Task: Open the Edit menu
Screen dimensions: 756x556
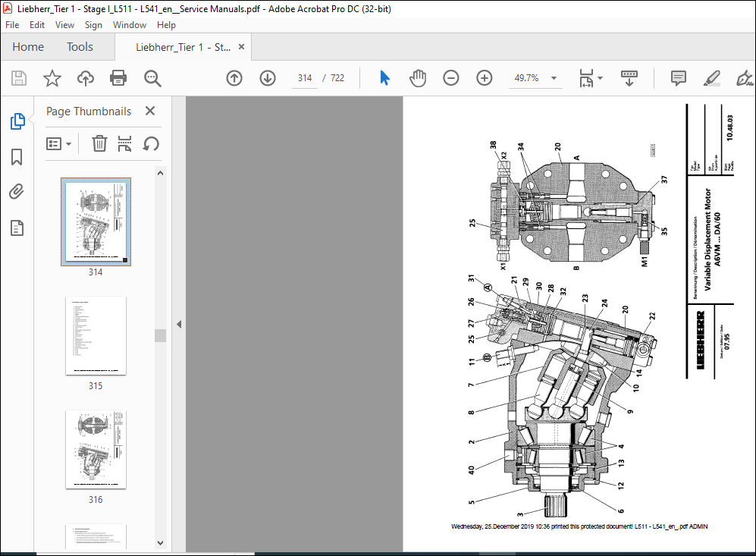Action: click(37, 25)
